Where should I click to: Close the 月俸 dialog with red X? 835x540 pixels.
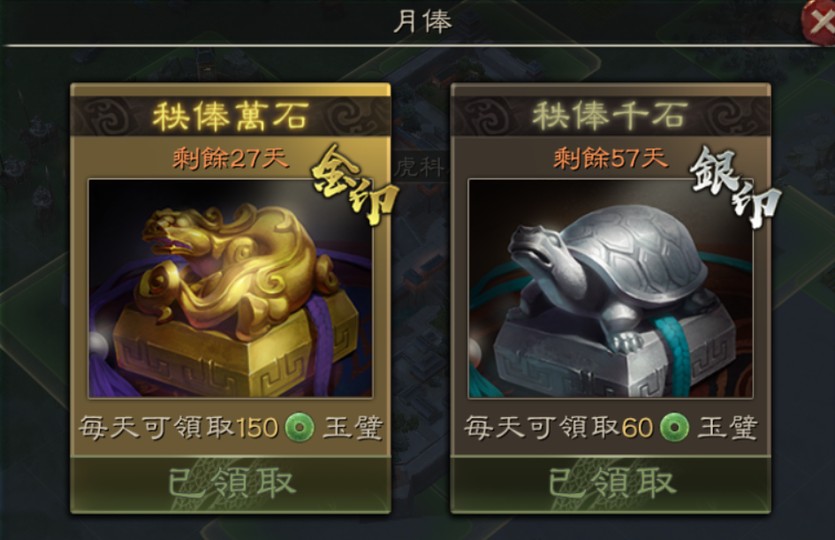(x=819, y=22)
